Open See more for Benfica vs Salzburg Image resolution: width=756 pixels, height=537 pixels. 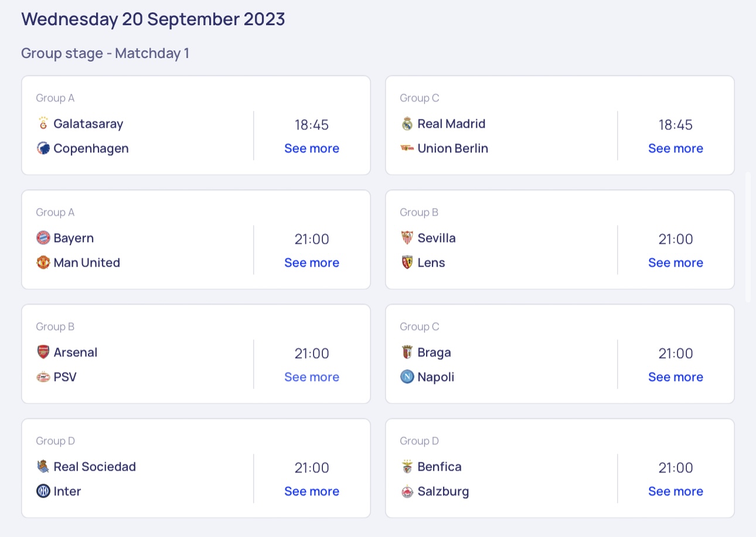tap(676, 491)
